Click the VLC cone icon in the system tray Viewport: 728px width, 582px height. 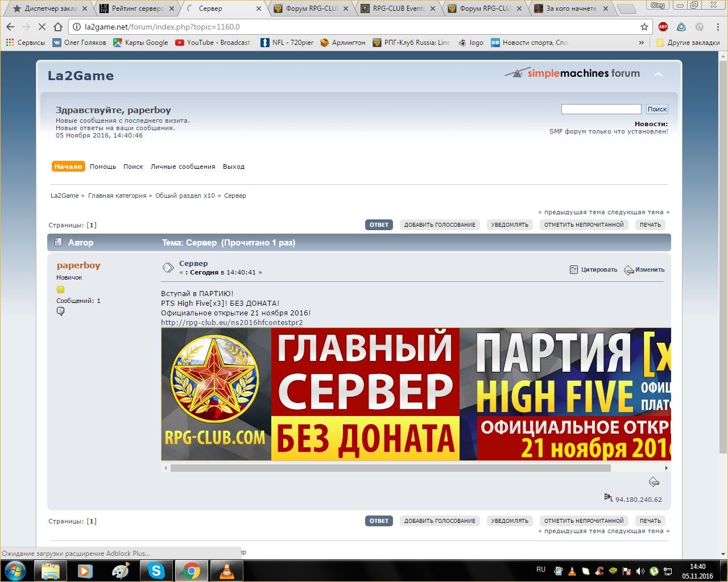[572, 571]
